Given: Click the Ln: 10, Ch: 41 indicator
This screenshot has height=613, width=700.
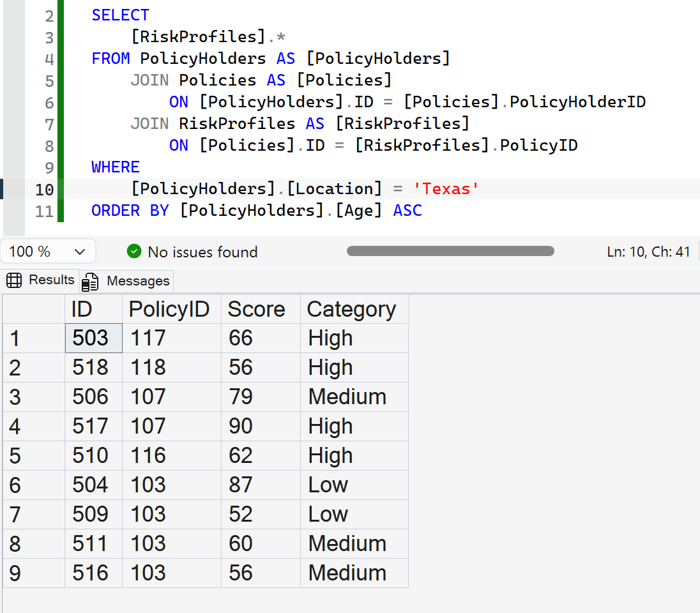Looking at the screenshot, I should (648, 252).
